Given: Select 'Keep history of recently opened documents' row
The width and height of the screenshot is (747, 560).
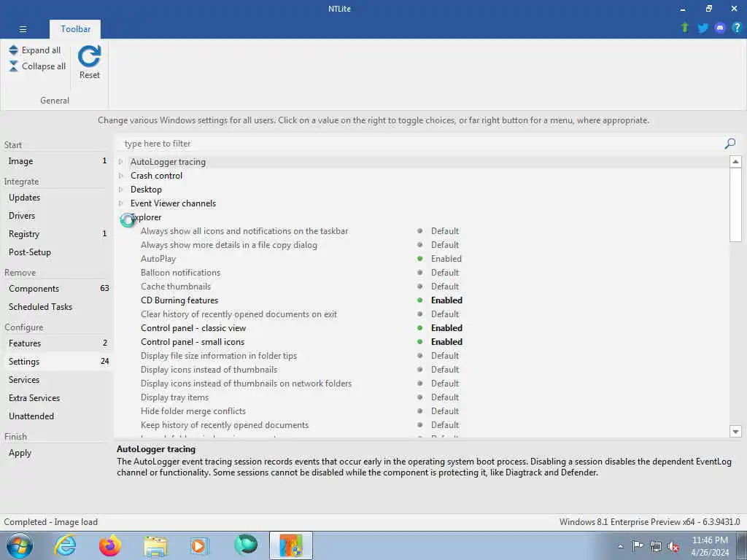Looking at the screenshot, I should pyautogui.click(x=225, y=425).
